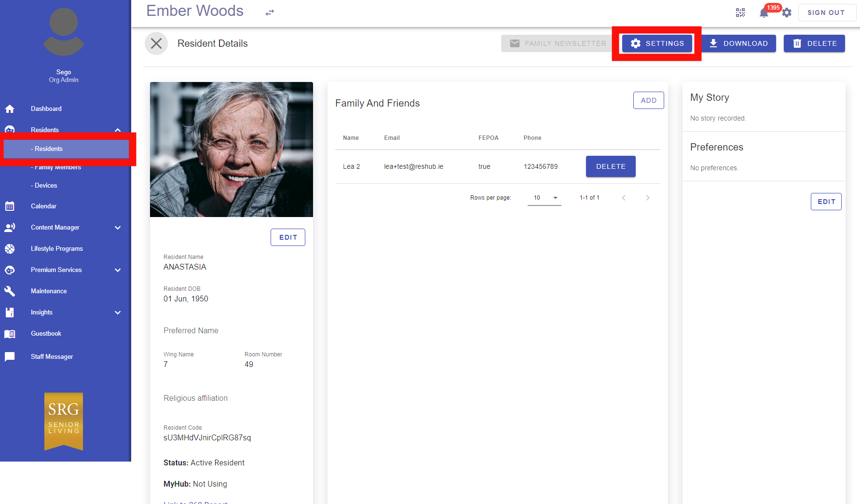Click the Premium Services face icon
The width and height of the screenshot is (860, 504).
tap(10, 270)
